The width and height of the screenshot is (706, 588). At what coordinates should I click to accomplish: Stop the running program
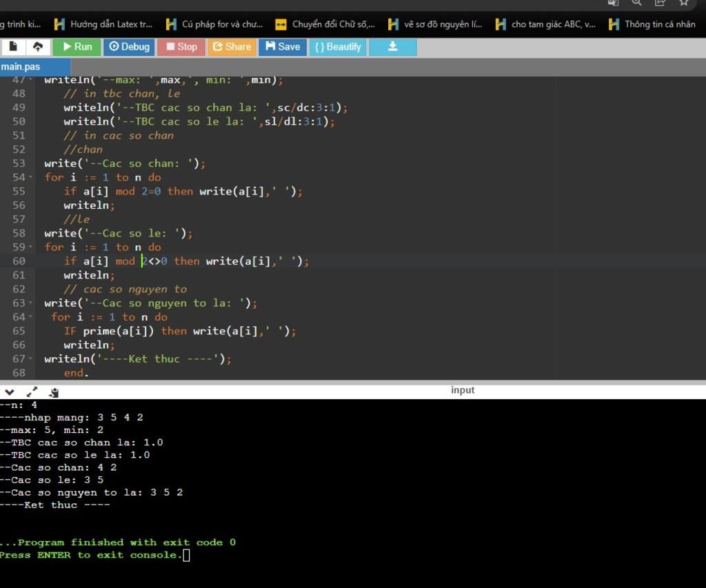181,47
